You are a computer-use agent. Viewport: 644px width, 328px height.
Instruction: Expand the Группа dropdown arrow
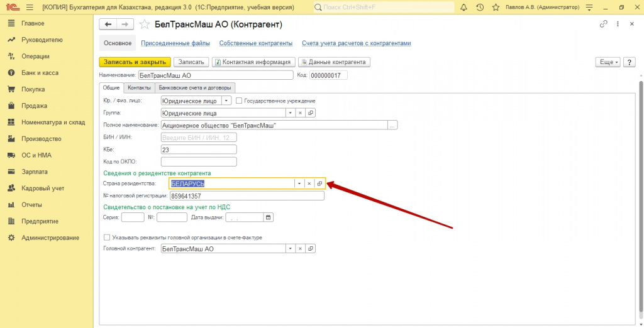[291, 113]
